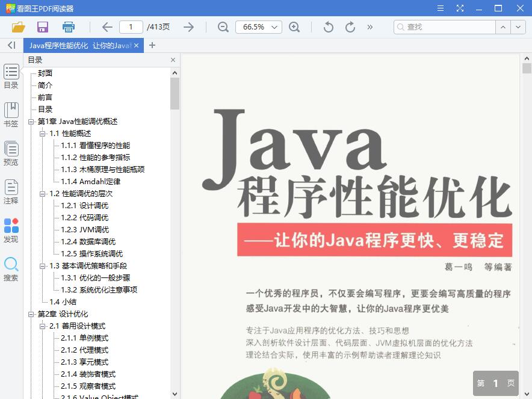Print the document using printer icon
Image resolution: width=532 pixels, height=399 pixels.
(68, 27)
